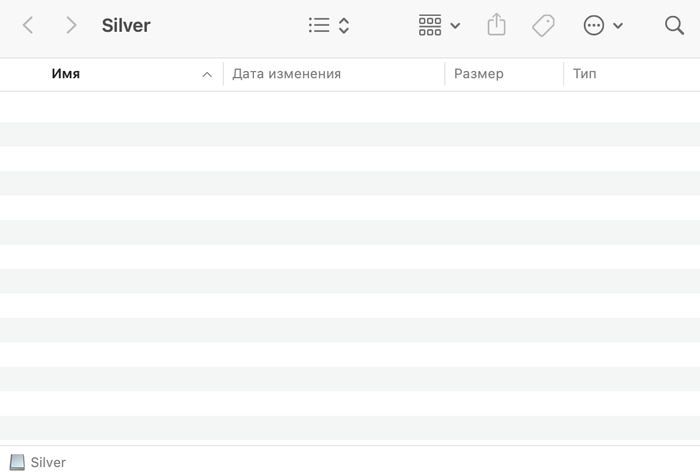This screenshot has width=700, height=472.
Task: Click the Silver window title
Action: point(126,26)
